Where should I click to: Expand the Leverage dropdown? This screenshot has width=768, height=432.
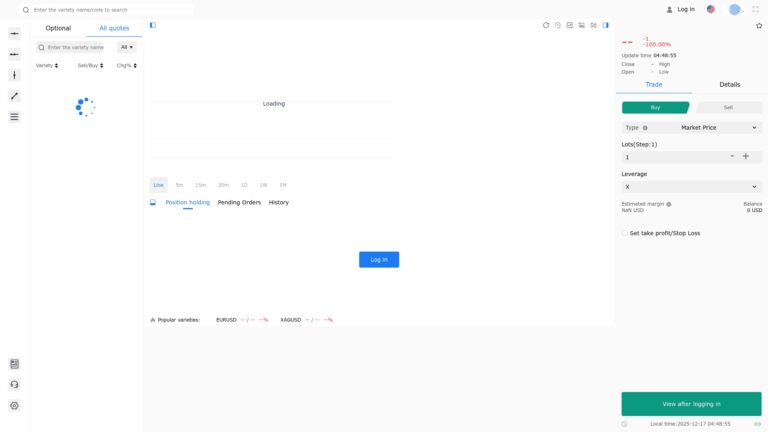click(x=691, y=187)
